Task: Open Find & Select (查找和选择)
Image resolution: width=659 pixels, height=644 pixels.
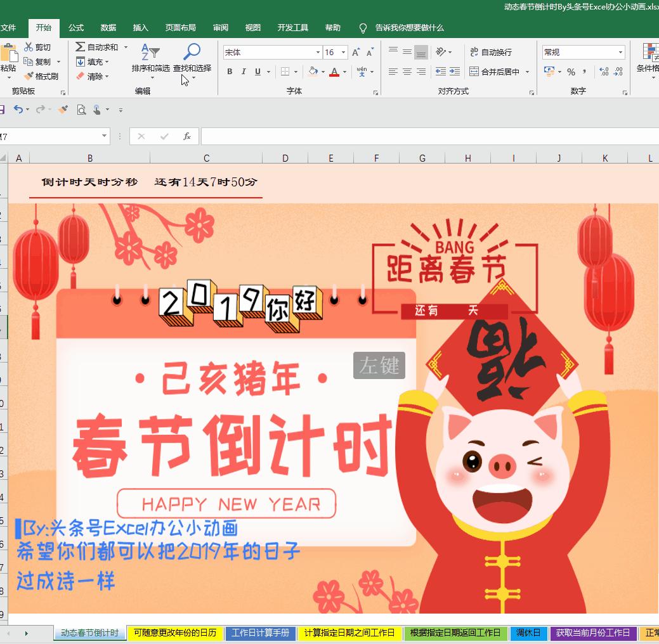Action: pyautogui.click(x=192, y=61)
